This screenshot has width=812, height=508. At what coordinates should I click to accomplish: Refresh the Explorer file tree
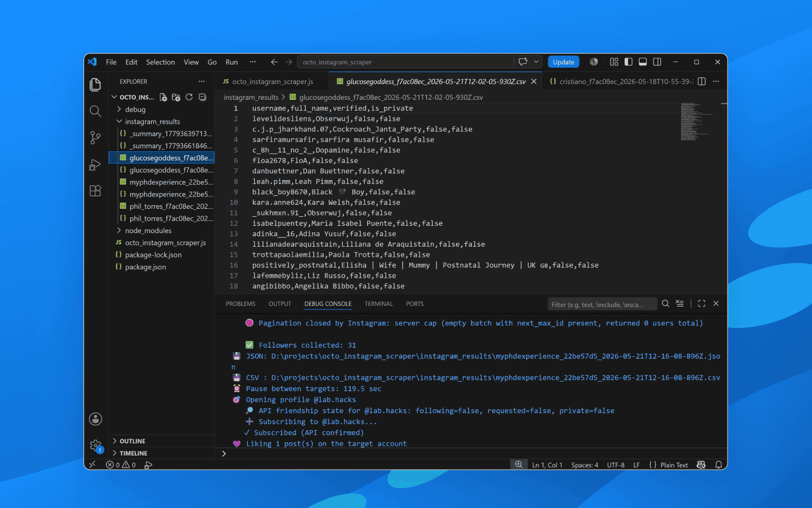click(x=189, y=97)
